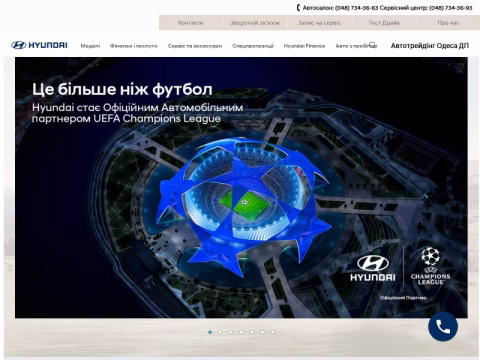The height and width of the screenshot is (360, 480).
Task: Open the Про нас tab
Action: [448, 23]
